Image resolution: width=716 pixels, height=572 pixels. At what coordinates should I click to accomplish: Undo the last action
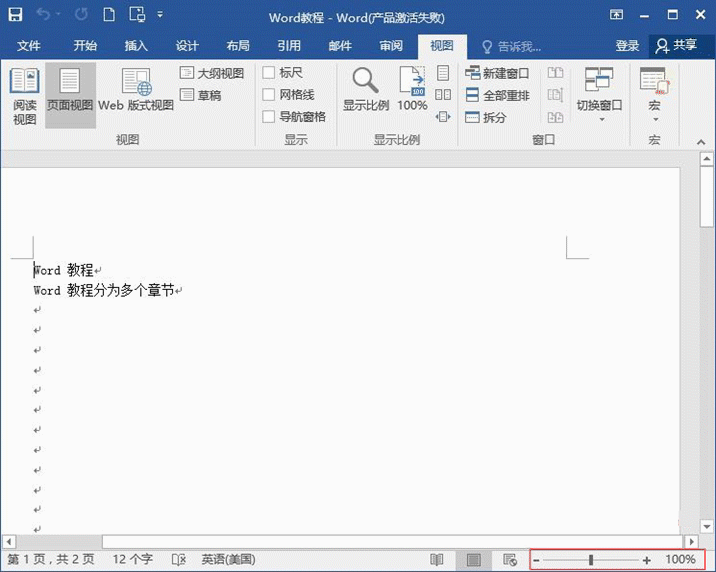point(43,15)
